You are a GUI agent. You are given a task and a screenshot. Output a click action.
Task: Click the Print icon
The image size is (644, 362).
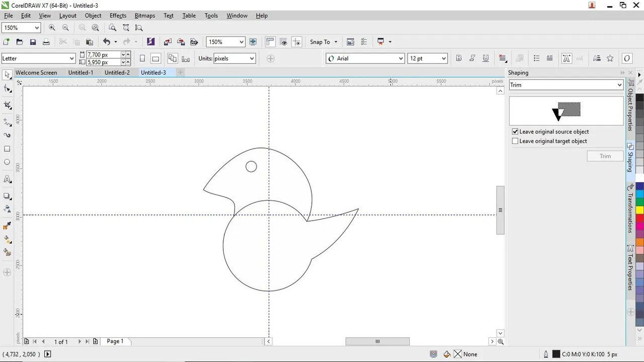coord(46,42)
